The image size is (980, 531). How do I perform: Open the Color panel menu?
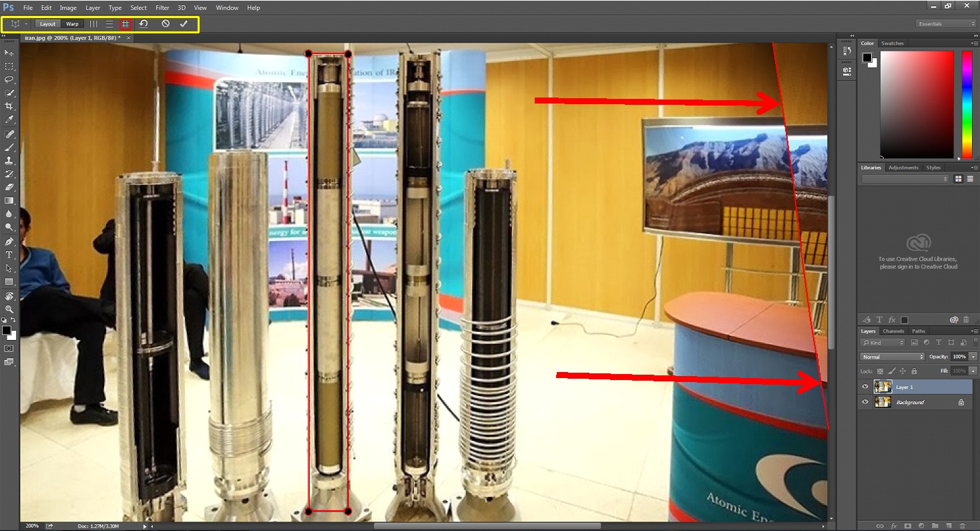[x=974, y=43]
